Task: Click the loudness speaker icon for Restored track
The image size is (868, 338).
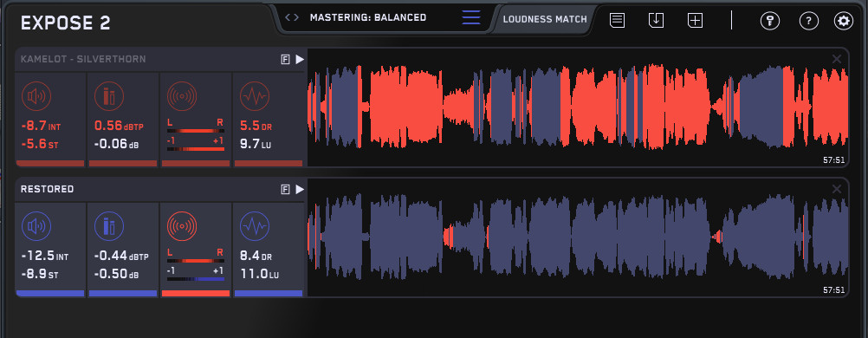Action: click(x=36, y=226)
